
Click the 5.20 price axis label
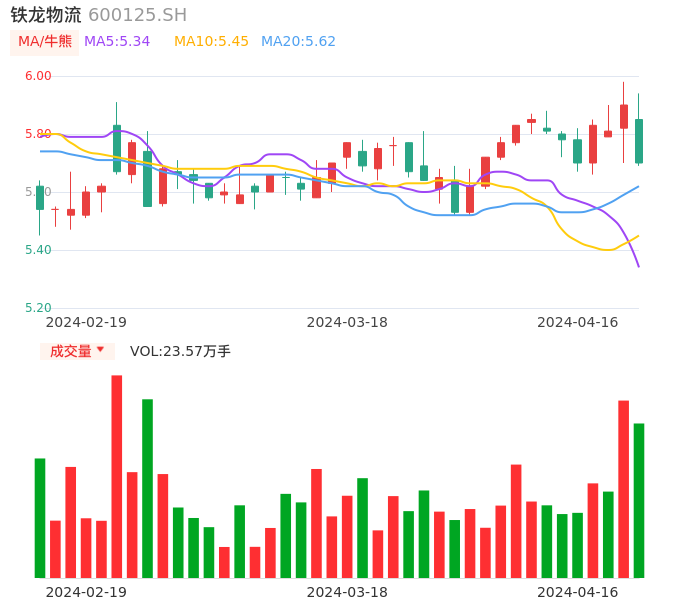(x=38, y=308)
